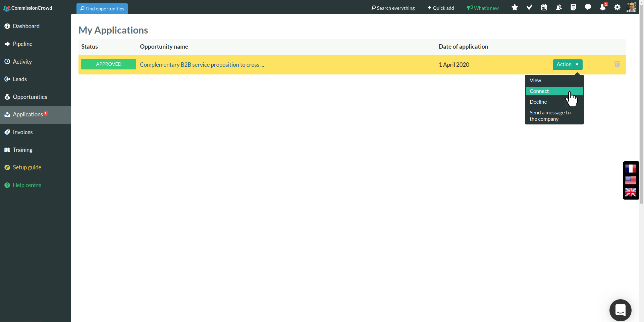Screen dimensions: 644x322
Task: Open the calendar icon in top bar
Action: 544,7
